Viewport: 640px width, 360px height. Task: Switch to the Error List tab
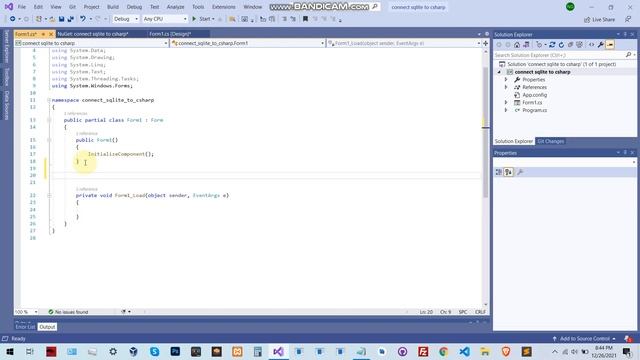pyautogui.click(x=25, y=327)
